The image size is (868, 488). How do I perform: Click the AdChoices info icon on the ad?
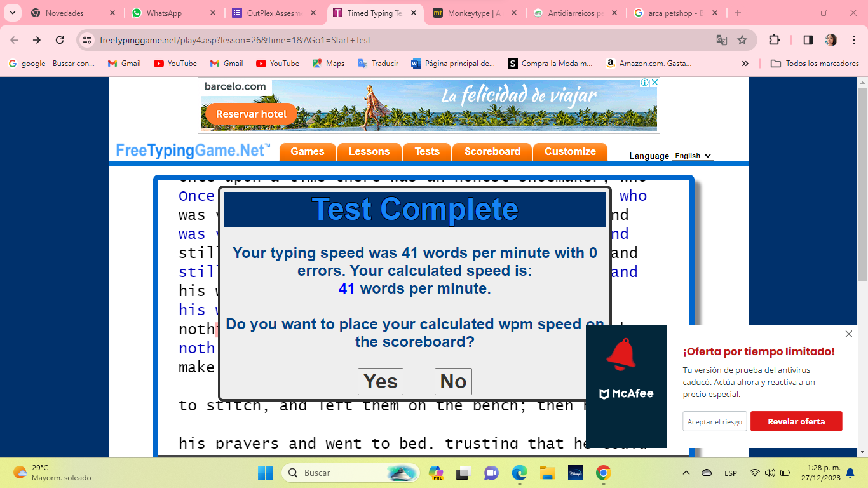coord(644,83)
